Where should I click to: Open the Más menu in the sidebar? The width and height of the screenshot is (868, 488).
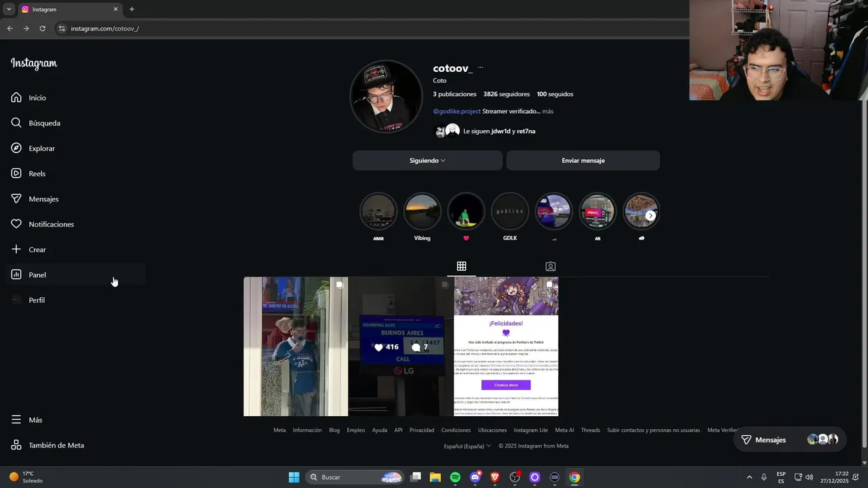26,420
